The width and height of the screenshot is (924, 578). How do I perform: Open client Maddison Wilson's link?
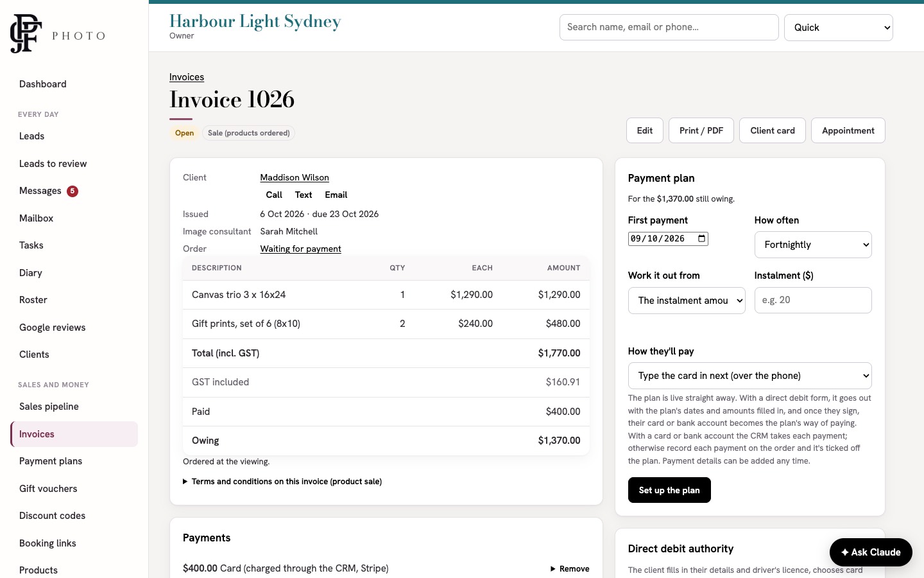pos(295,177)
